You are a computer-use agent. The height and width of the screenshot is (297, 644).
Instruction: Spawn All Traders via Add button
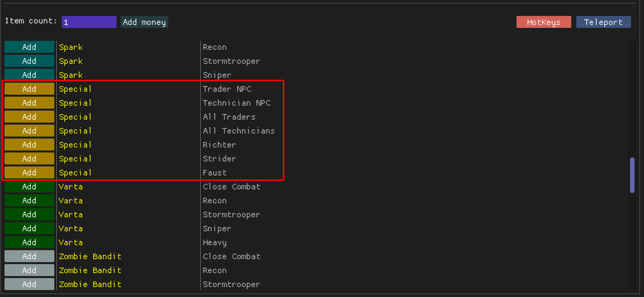[x=29, y=117]
